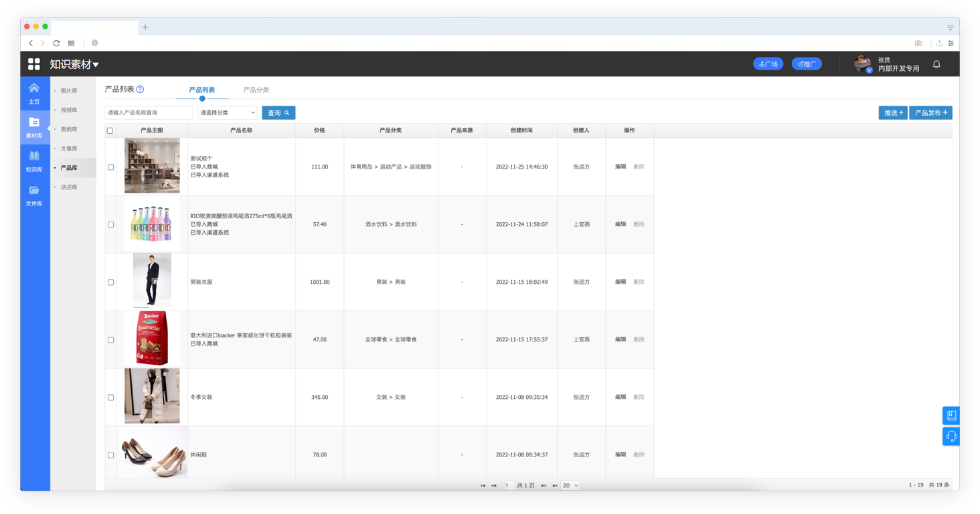Click the product name search input

(149, 112)
